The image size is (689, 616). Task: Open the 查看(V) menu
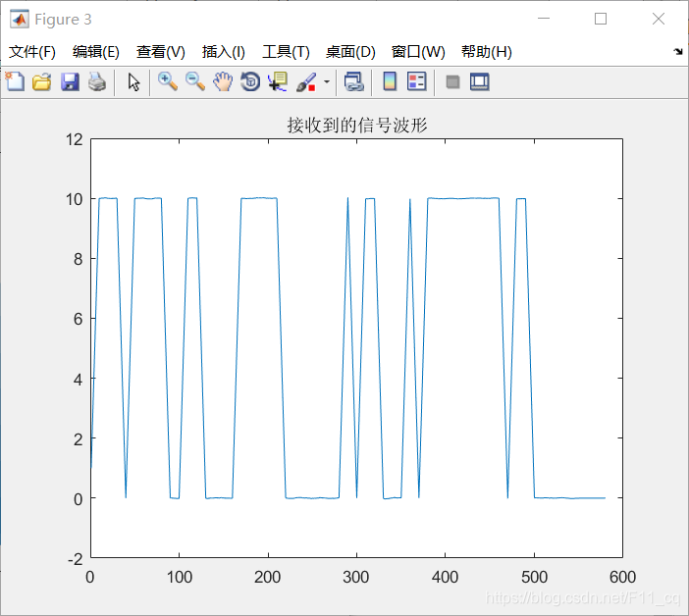160,52
